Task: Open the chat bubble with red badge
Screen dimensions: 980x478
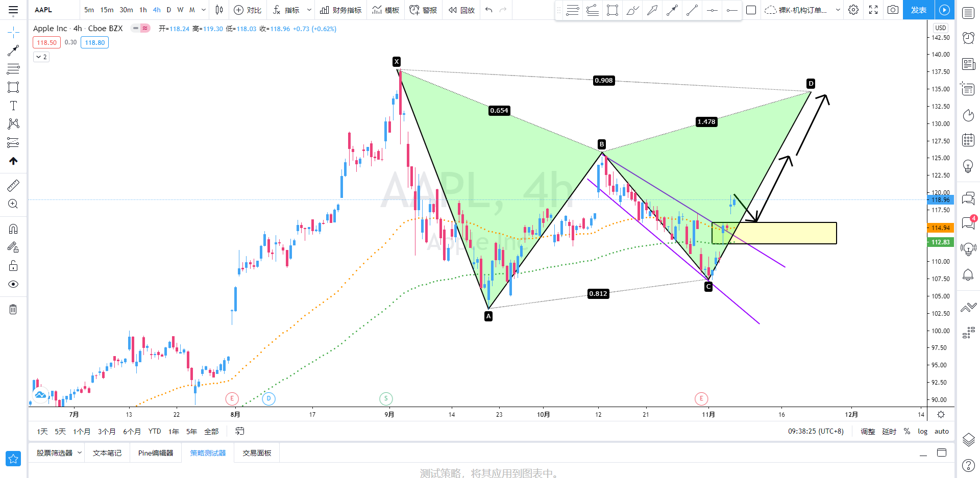Action: (x=968, y=223)
